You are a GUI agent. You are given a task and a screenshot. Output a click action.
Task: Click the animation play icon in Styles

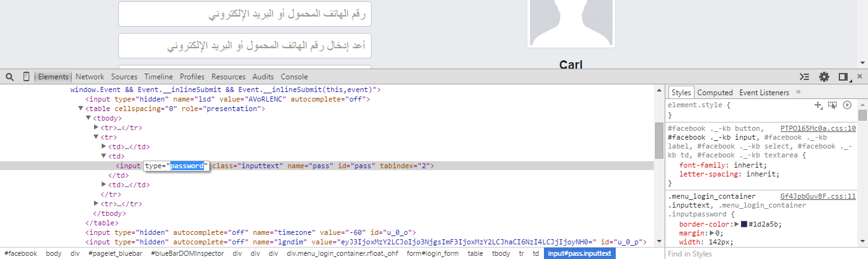pyautogui.click(x=847, y=105)
